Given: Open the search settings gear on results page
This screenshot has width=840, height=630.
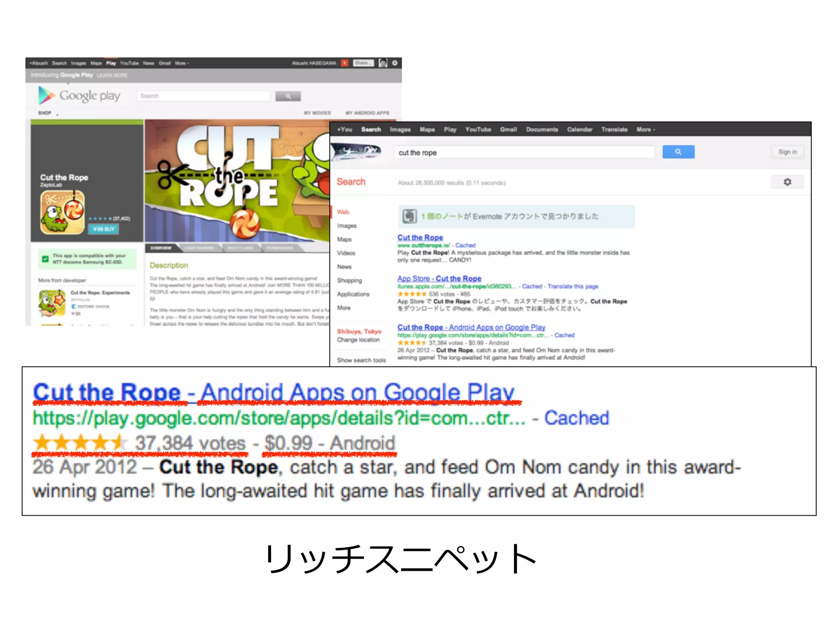Looking at the screenshot, I should 787,182.
